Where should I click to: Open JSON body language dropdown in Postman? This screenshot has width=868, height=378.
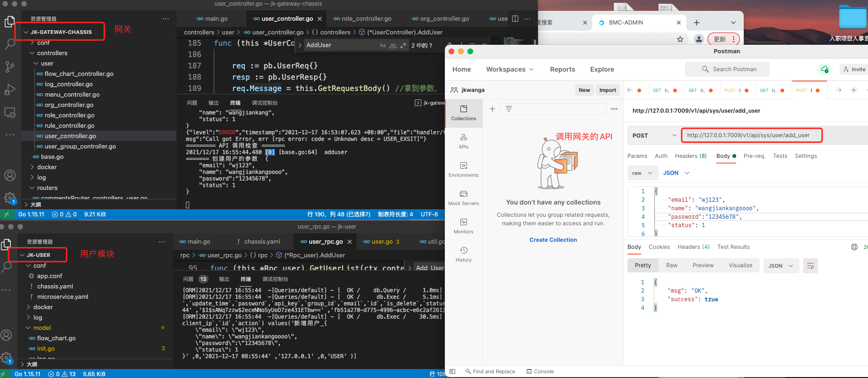pyautogui.click(x=676, y=173)
